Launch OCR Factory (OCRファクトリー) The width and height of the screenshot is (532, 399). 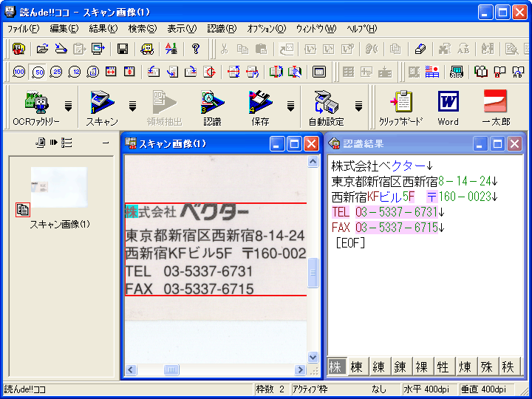36,108
